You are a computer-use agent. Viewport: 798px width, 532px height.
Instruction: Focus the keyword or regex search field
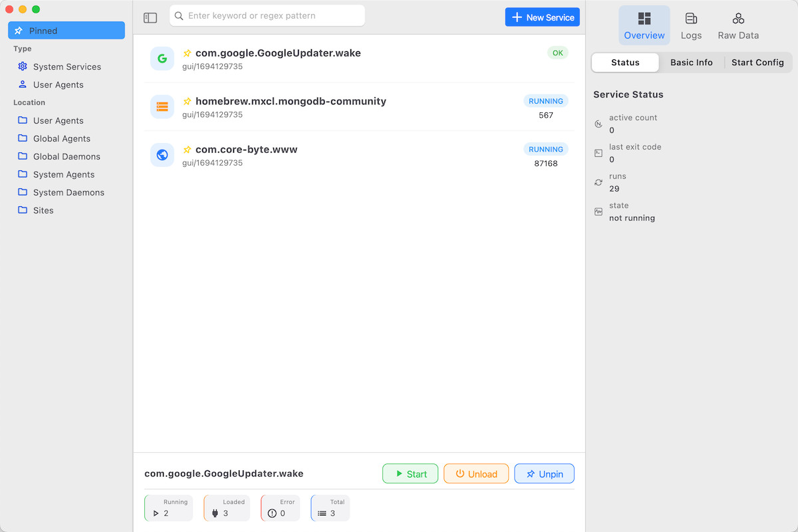point(273,16)
